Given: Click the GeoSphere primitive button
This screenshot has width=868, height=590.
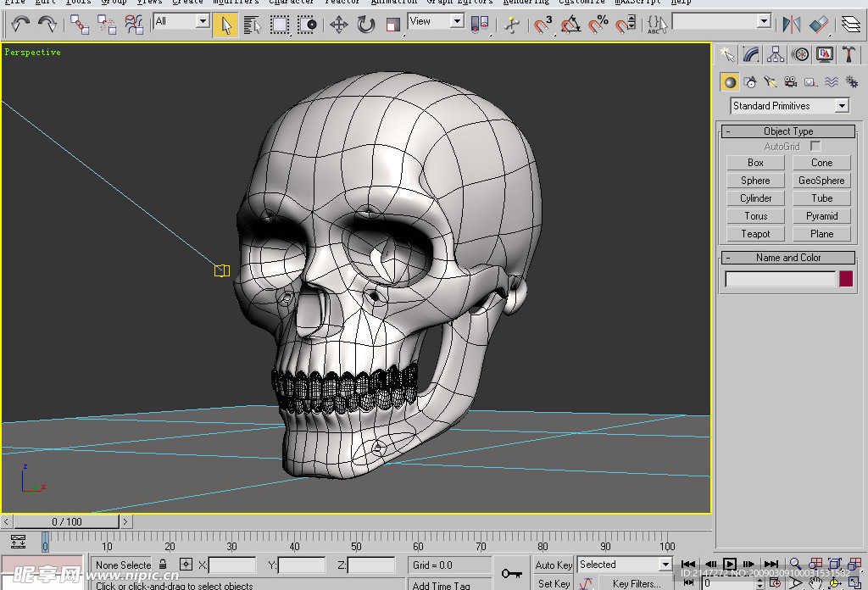Looking at the screenshot, I should click(821, 181).
